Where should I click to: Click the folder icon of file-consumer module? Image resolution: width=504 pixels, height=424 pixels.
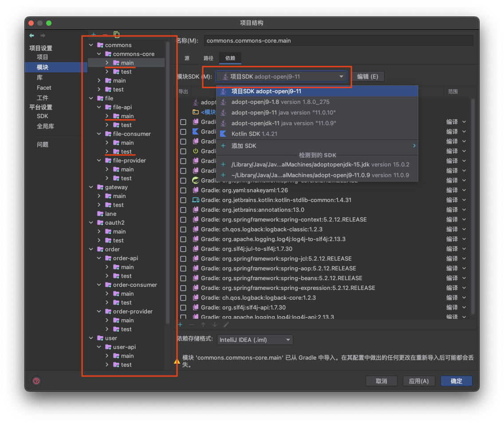108,134
